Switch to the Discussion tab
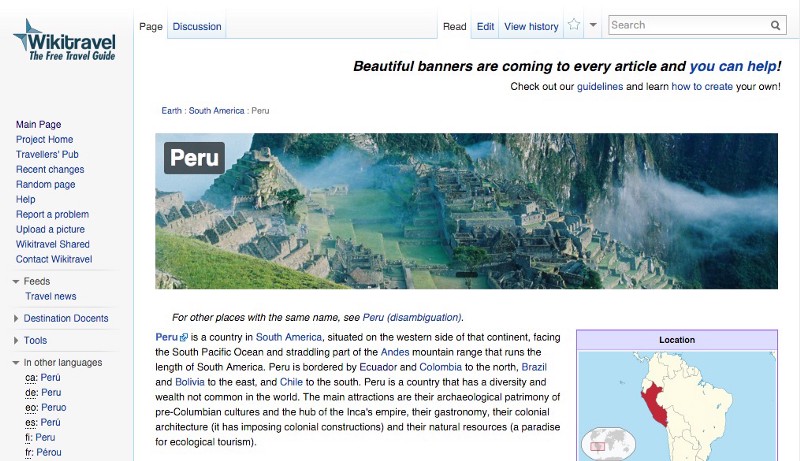Viewport: 800px width, 461px height. (197, 27)
